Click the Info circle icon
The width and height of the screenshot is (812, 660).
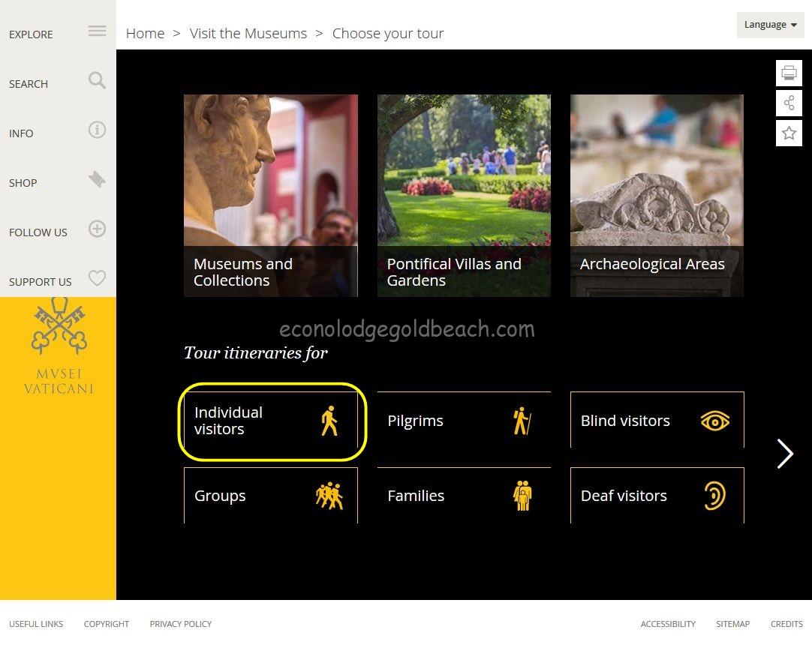pos(97,130)
